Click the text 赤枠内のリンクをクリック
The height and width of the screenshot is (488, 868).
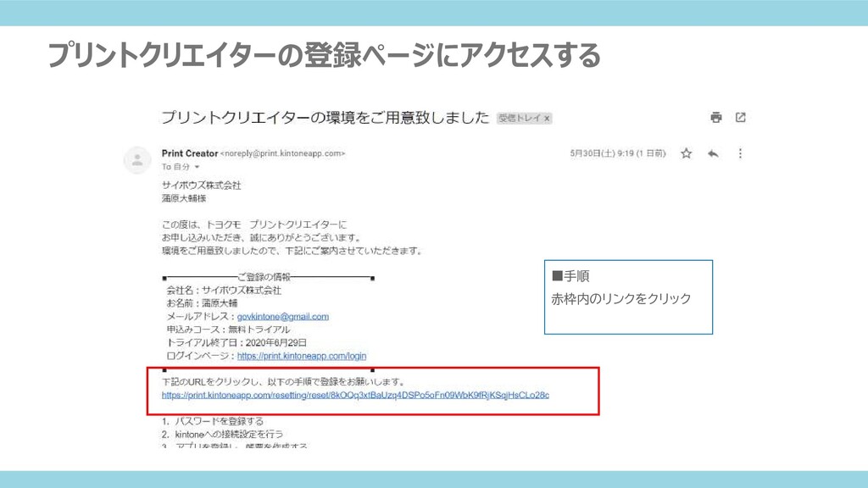621,299
